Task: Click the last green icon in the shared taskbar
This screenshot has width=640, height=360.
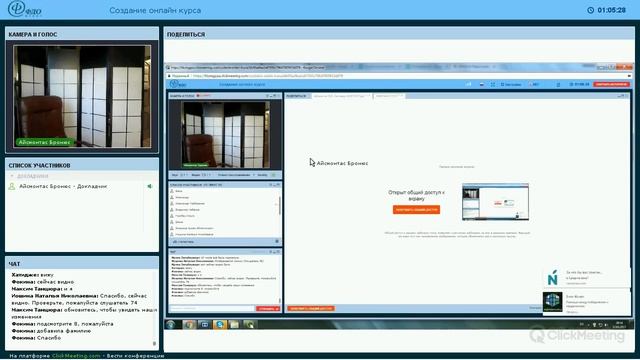Action: [x=249, y=324]
